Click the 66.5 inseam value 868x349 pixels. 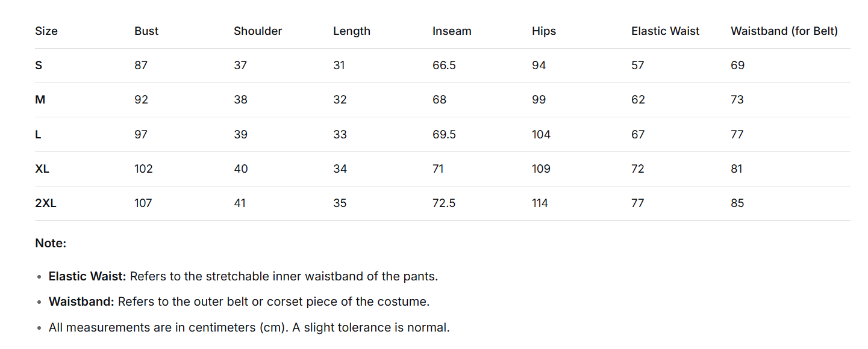click(444, 66)
